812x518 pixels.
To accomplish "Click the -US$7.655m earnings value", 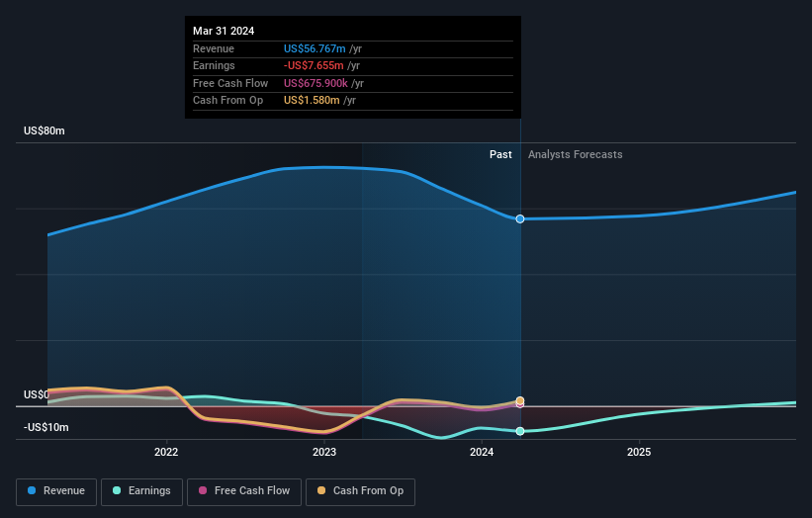I will pos(314,65).
